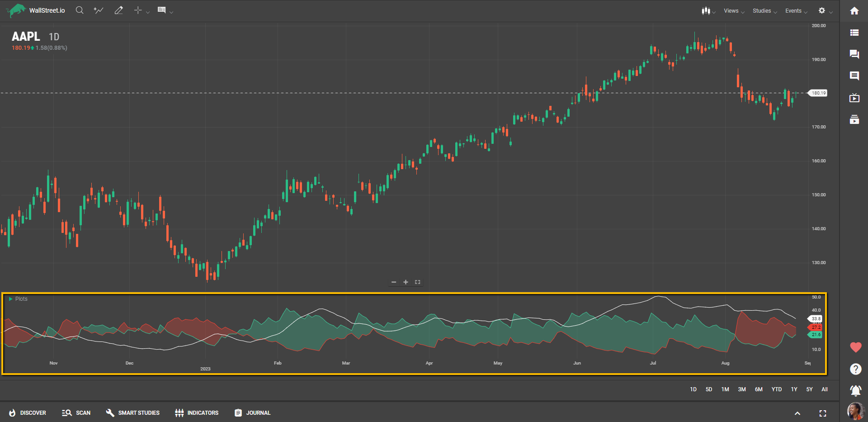
Task: Select the YTD time range
Action: 776,389
